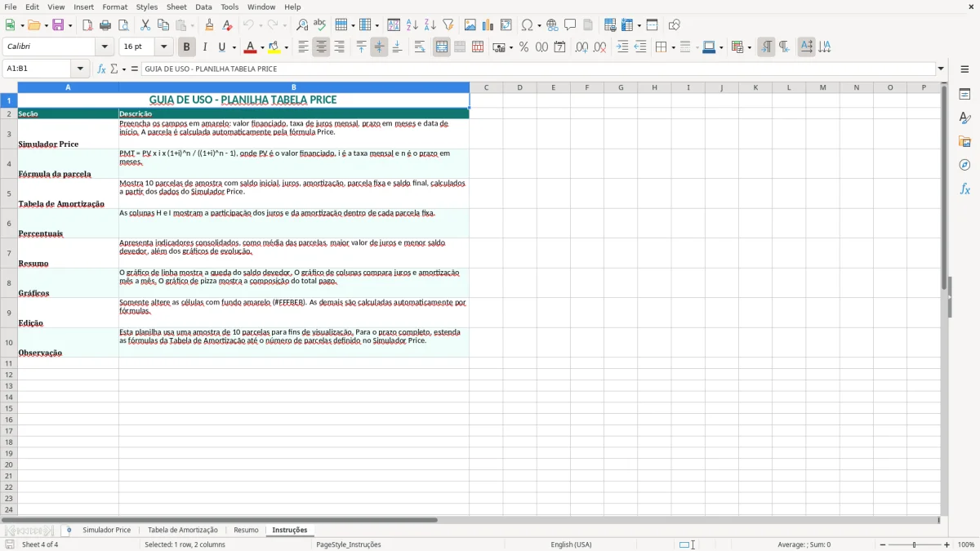
Task: Expand the formula bar
Action: pyautogui.click(x=941, y=69)
